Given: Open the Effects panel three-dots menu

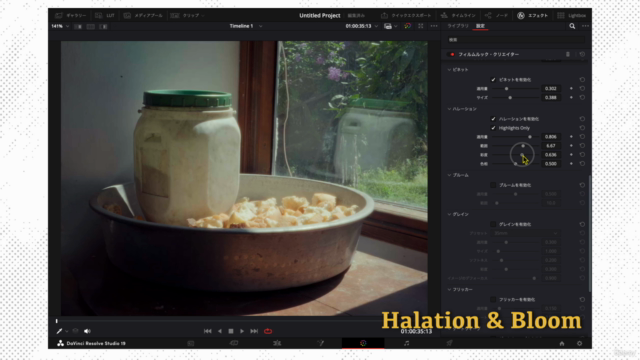Looking at the screenshot, I should (585, 26).
